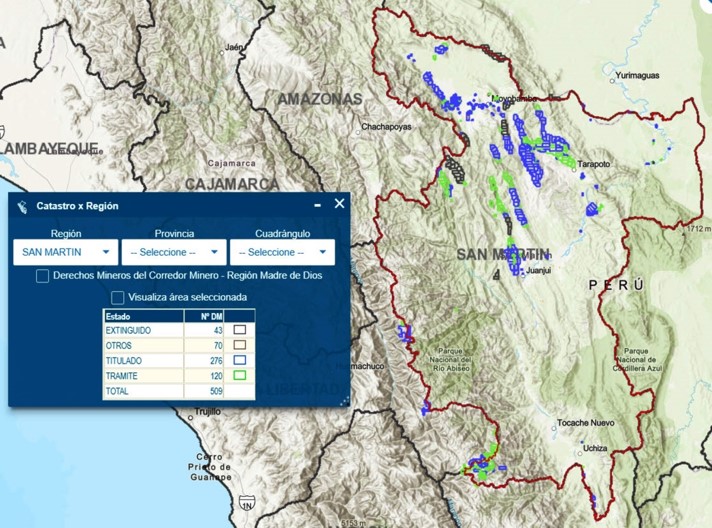Close the Catastro x Región panel
The height and width of the screenshot is (528, 712).
pyautogui.click(x=339, y=204)
